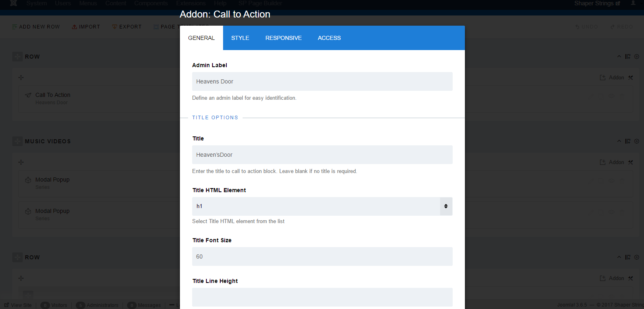Click the Modal Popup cube icon for first Series

tap(28, 180)
